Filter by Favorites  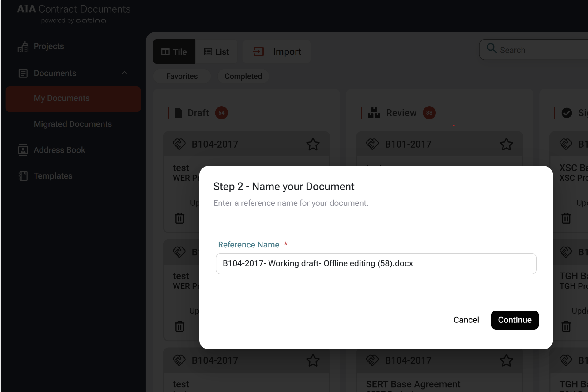182,76
